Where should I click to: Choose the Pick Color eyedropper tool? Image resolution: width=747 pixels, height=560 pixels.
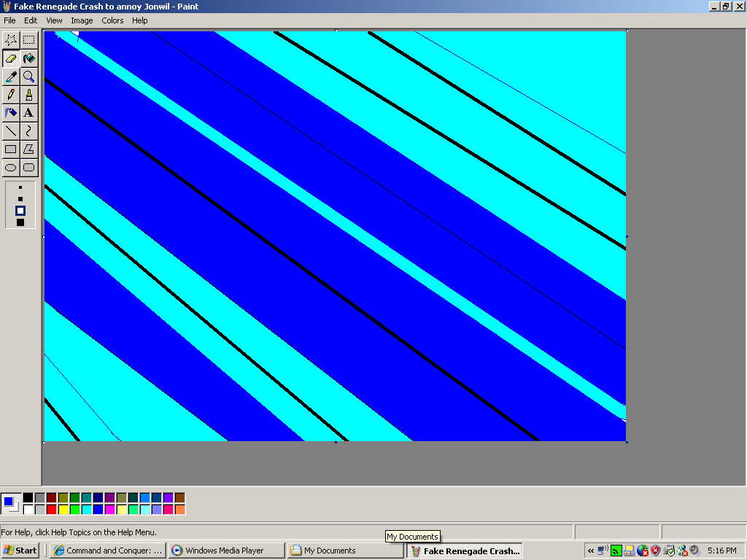click(11, 77)
